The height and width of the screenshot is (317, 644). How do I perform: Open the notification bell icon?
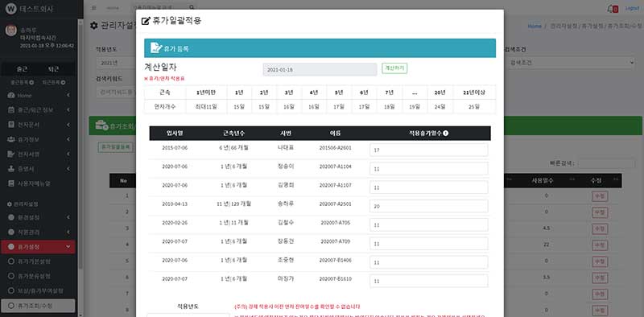(x=611, y=9)
